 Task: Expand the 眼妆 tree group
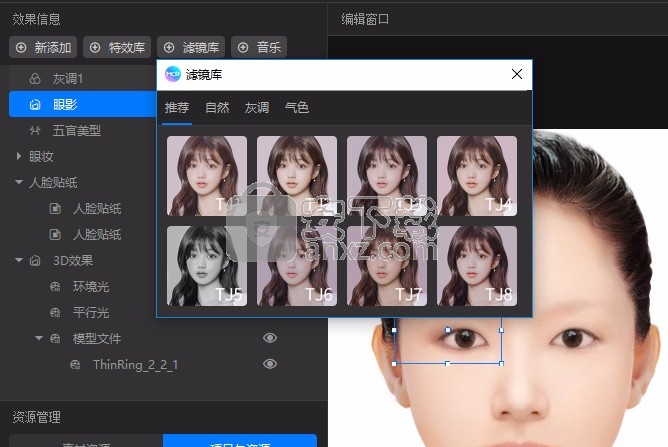pos(19,156)
